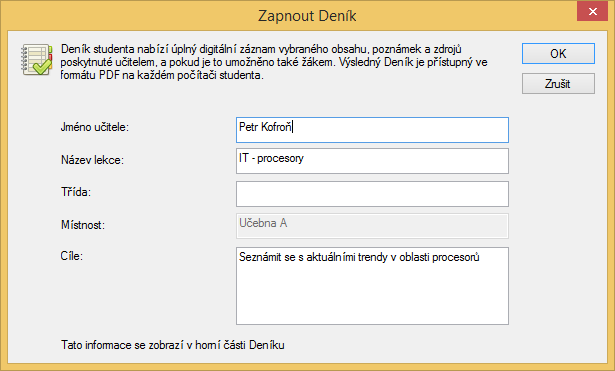This screenshot has width=615, height=371.
Task: Click inside the Cíle multiline text area
Action: pos(372,286)
